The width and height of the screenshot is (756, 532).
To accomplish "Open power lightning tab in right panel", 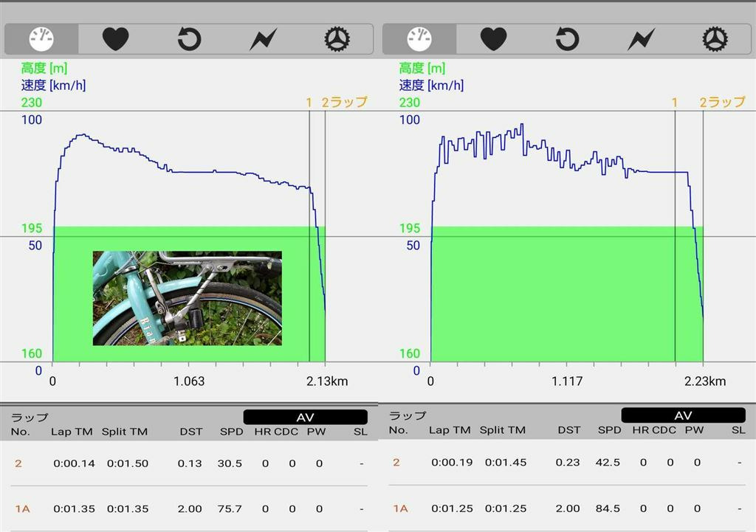I will click(x=642, y=39).
